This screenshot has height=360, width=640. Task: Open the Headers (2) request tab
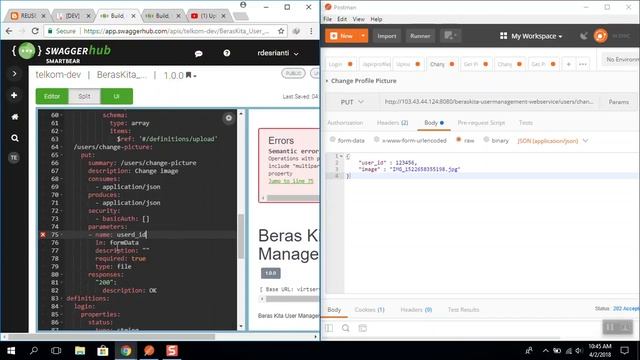click(x=392, y=122)
